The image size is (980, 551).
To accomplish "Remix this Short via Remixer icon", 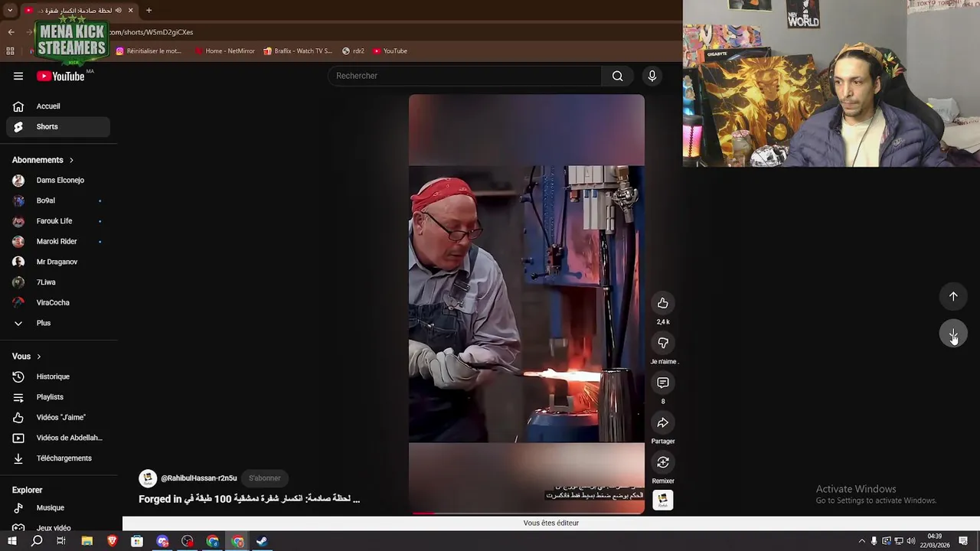I will click(x=663, y=462).
